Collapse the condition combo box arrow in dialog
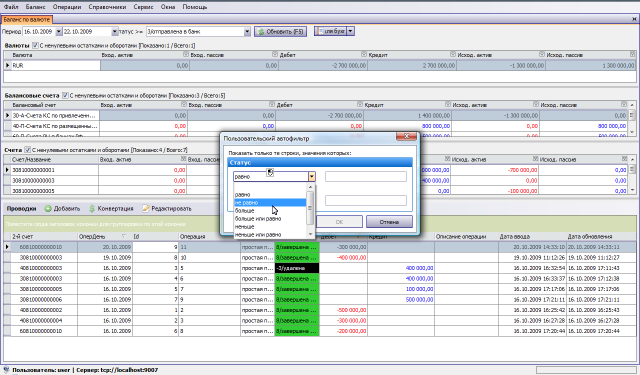Screen dimensions: 640x375 312,176
